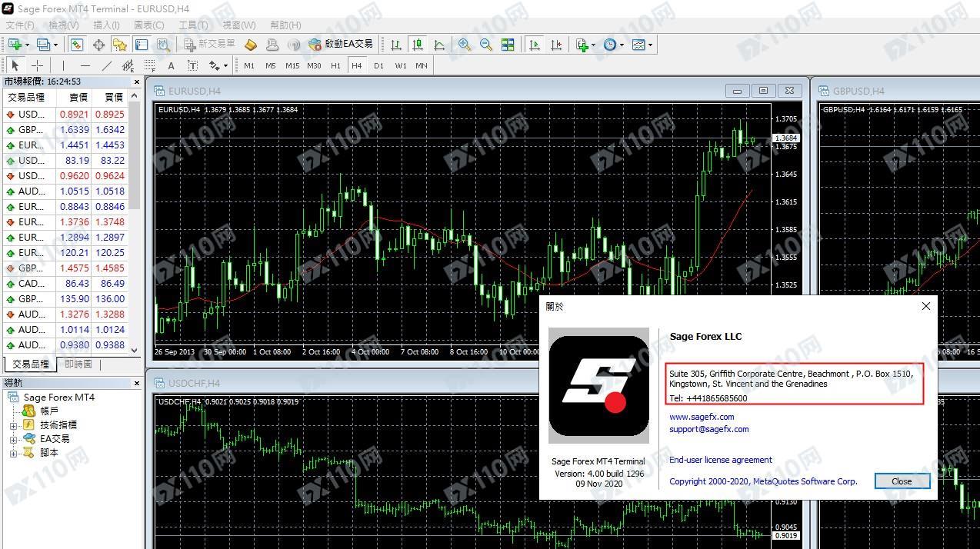Open the 文件(F) menu

coord(20,25)
